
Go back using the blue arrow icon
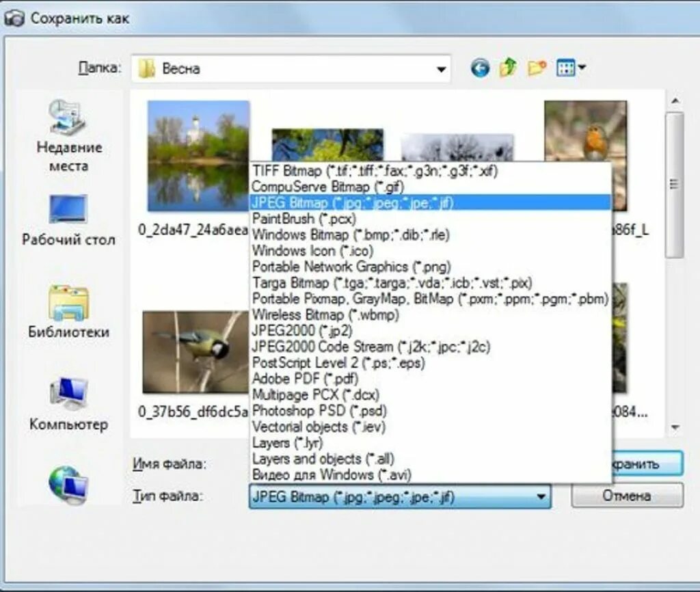pos(480,68)
